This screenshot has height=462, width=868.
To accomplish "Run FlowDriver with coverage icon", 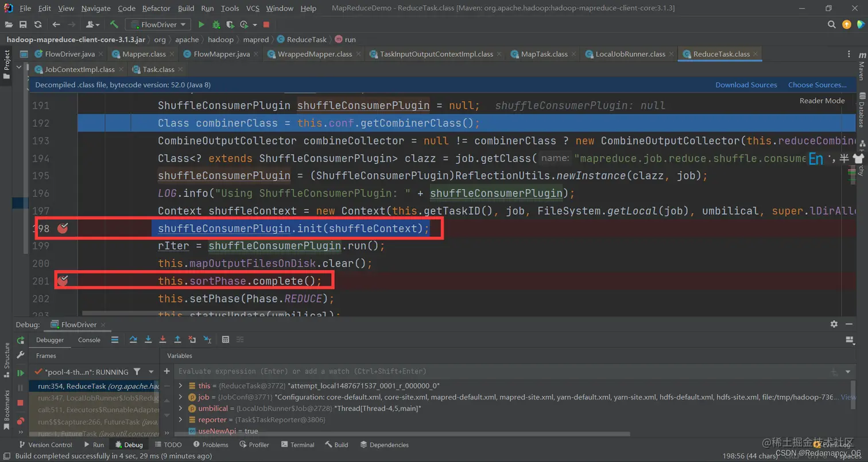I will click(x=230, y=25).
